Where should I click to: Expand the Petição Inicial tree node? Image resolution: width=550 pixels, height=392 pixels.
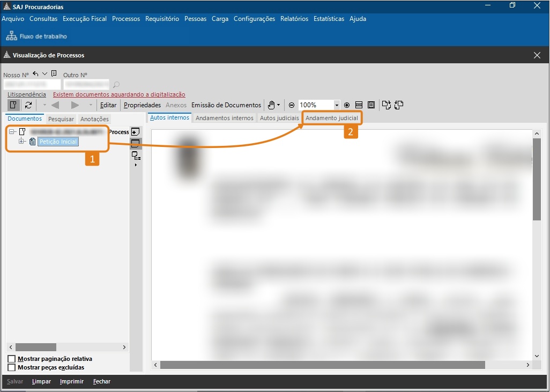coord(22,142)
